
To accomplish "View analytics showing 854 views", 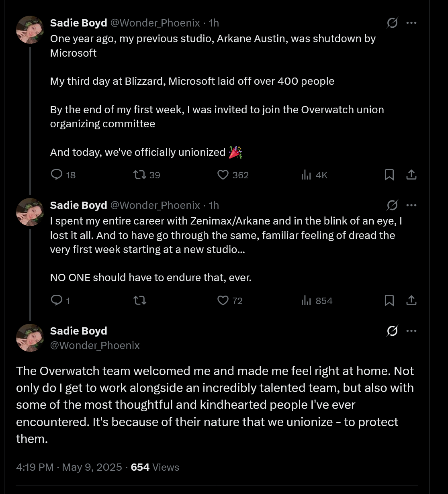I will [x=306, y=300].
